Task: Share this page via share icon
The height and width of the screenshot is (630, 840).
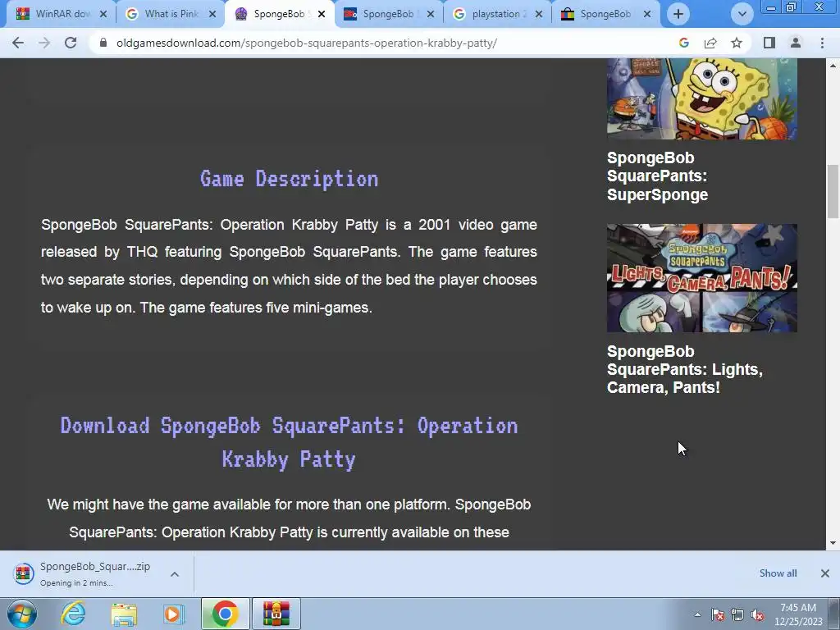Action: coord(710,43)
